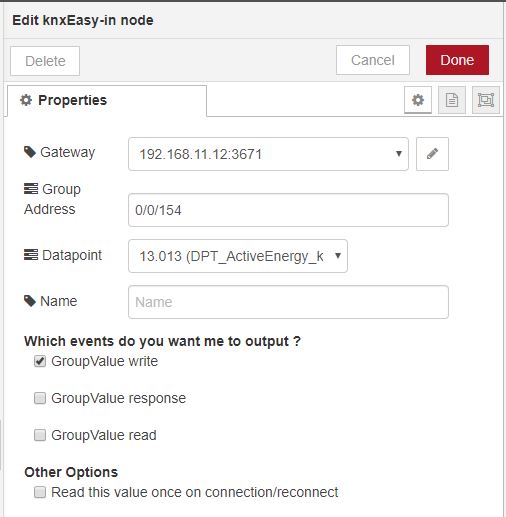Click the Name tag icon

[x=30, y=301]
